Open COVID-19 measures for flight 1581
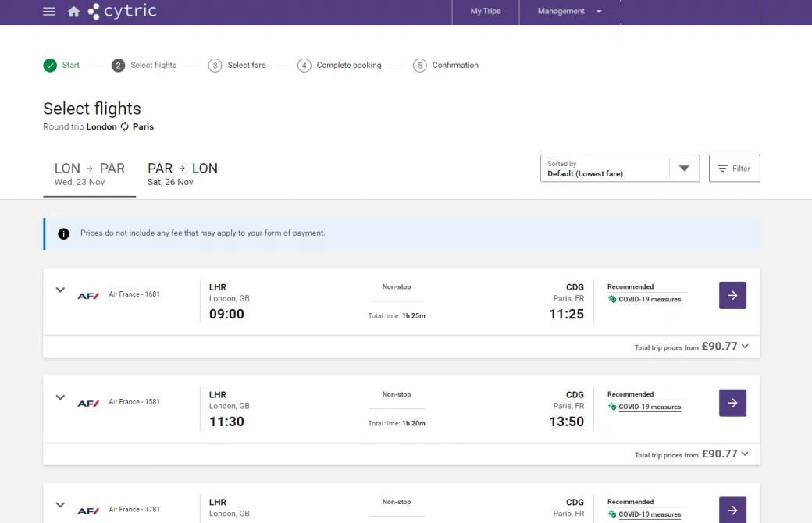 point(650,407)
